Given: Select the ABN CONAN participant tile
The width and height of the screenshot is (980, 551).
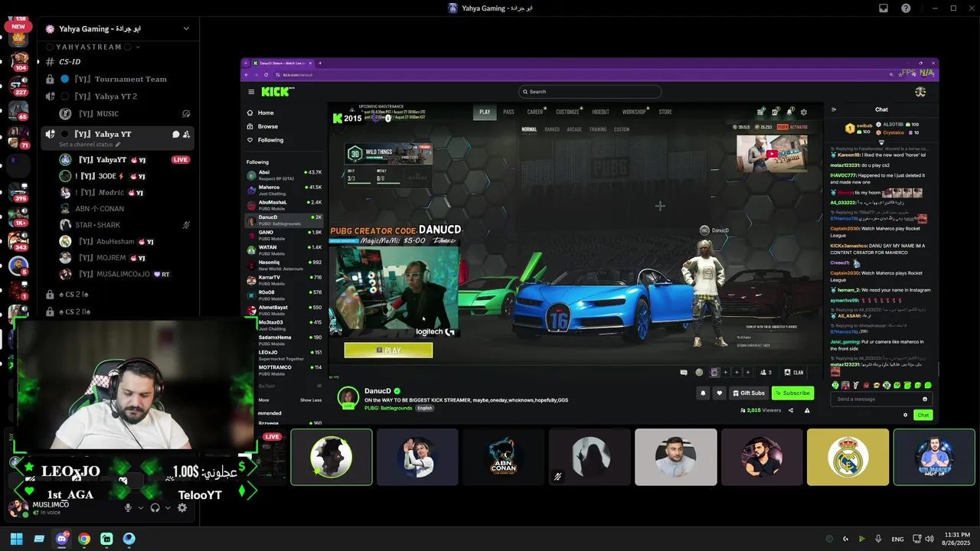Looking at the screenshot, I should (x=503, y=457).
